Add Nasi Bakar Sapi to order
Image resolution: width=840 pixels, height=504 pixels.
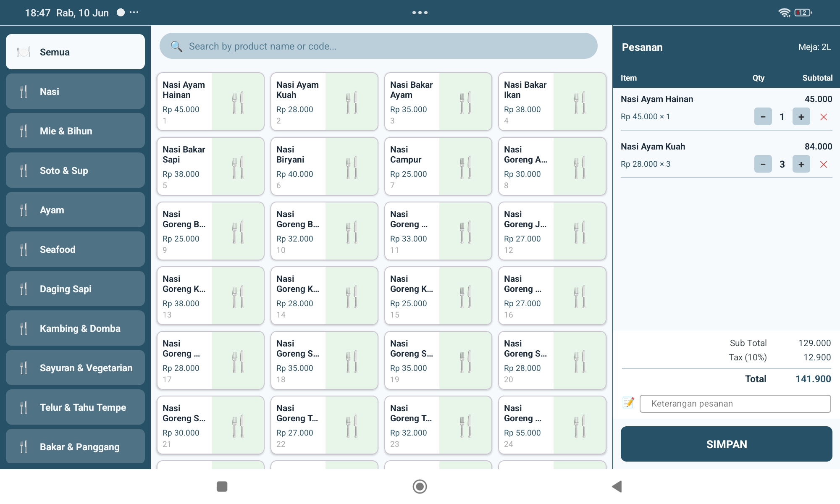click(210, 166)
